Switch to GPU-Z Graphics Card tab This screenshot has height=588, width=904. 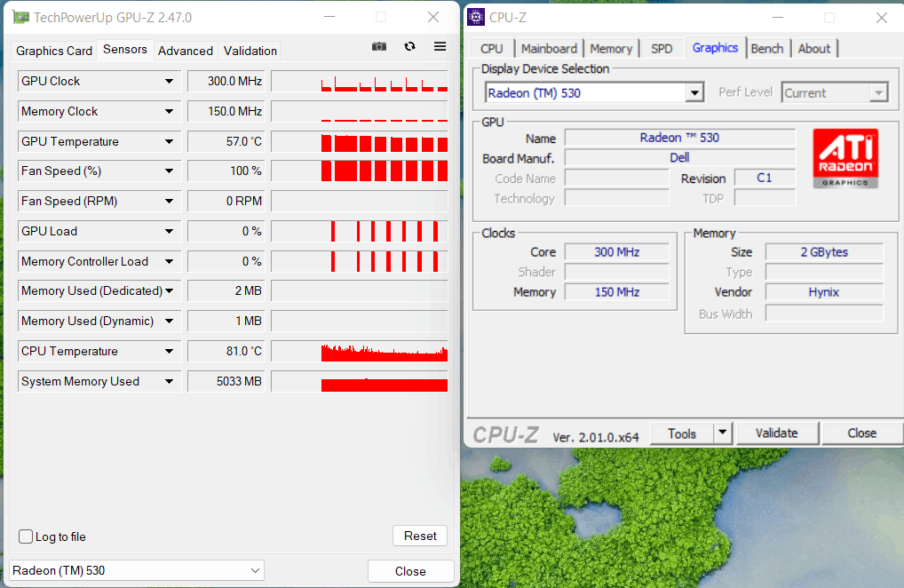pos(54,51)
